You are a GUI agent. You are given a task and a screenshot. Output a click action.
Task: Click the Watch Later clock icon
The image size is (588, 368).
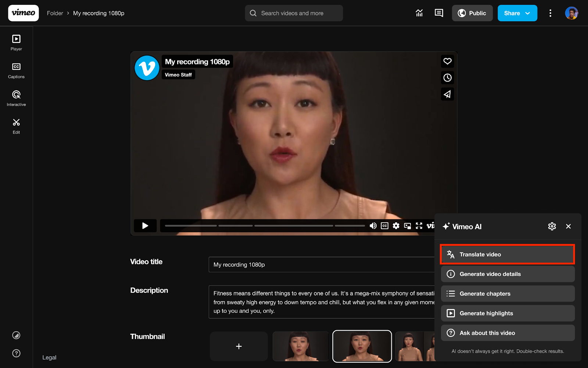(x=447, y=78)
